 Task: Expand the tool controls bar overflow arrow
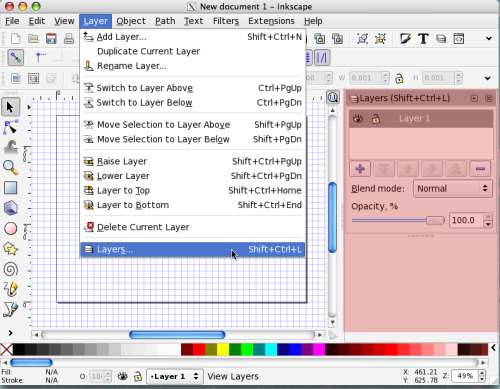point(488,78)
